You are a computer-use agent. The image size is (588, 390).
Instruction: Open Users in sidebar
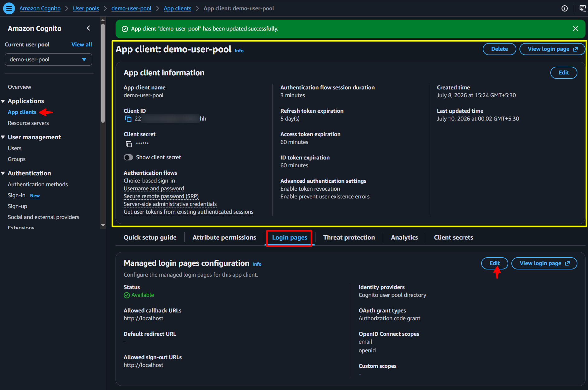pos(15,148)
